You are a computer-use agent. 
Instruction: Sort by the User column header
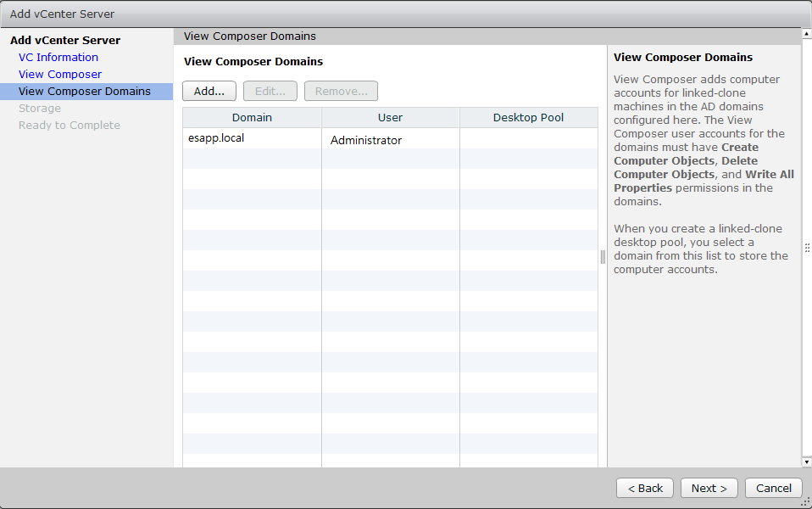391,118
